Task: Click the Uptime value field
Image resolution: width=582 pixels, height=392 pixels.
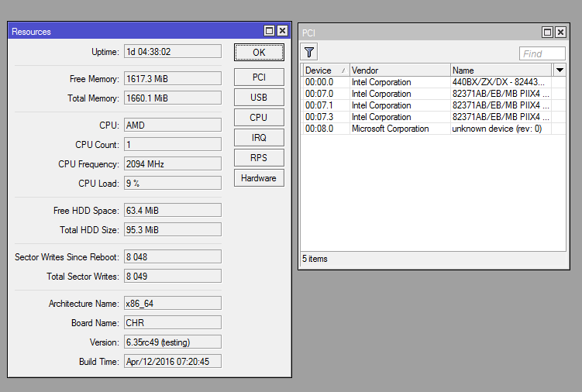Action: [173, 52]
